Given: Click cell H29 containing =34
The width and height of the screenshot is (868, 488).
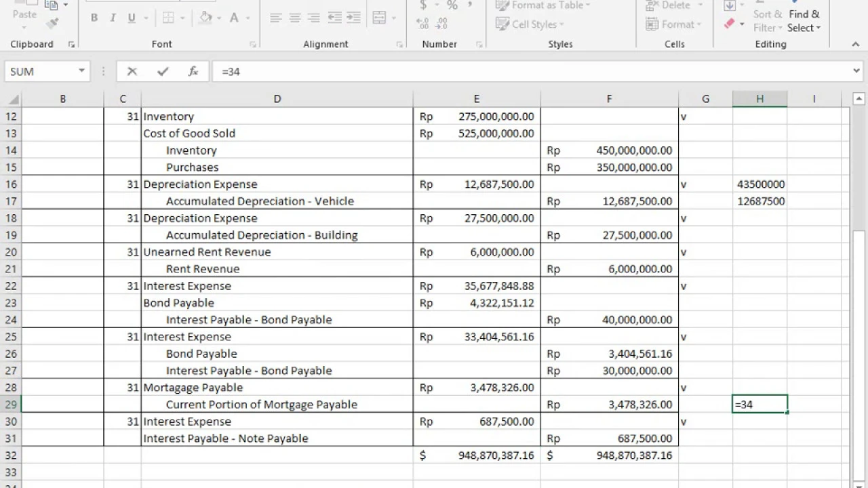Looking at the screenshot, I should pos(759,404).
